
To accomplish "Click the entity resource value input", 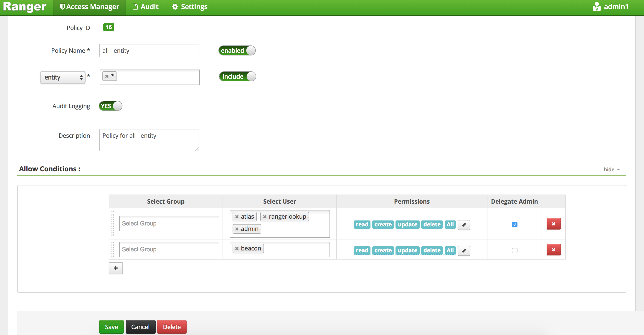I will point(150,77).
